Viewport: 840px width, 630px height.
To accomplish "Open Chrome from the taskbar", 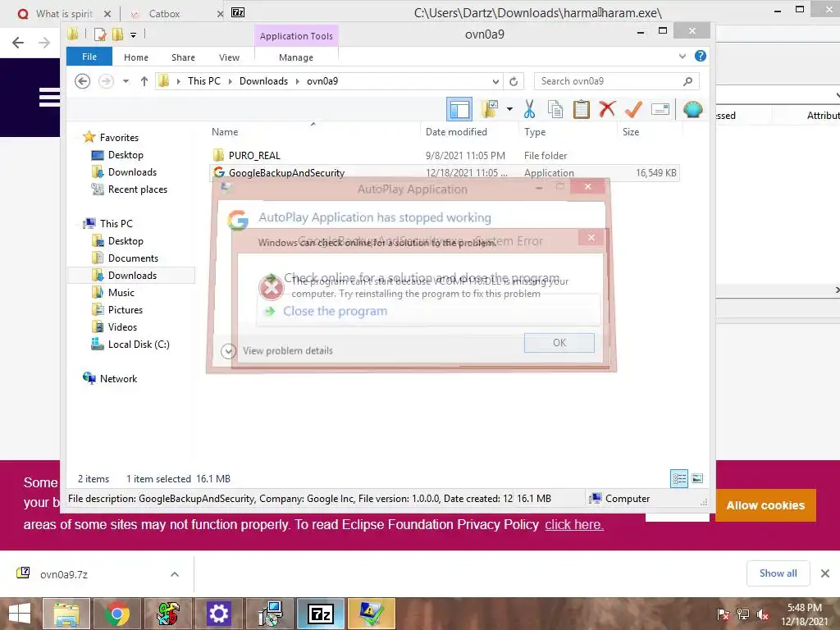I will [117, 614].
